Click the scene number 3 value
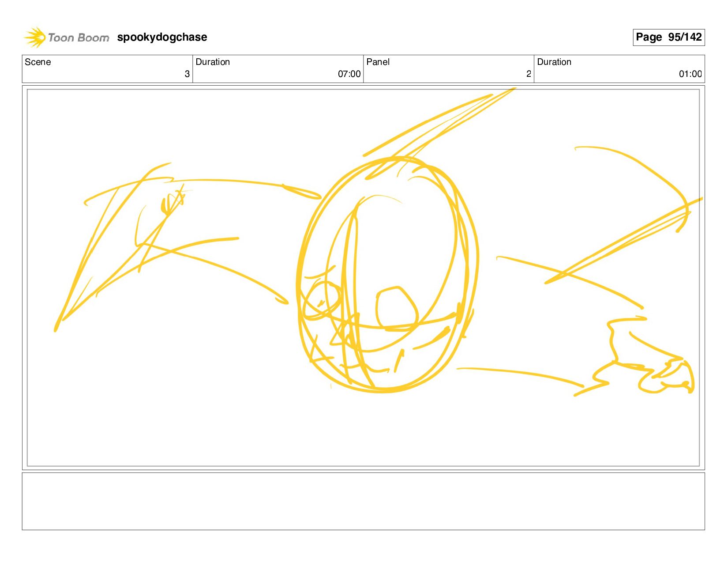 coord(187,74)
